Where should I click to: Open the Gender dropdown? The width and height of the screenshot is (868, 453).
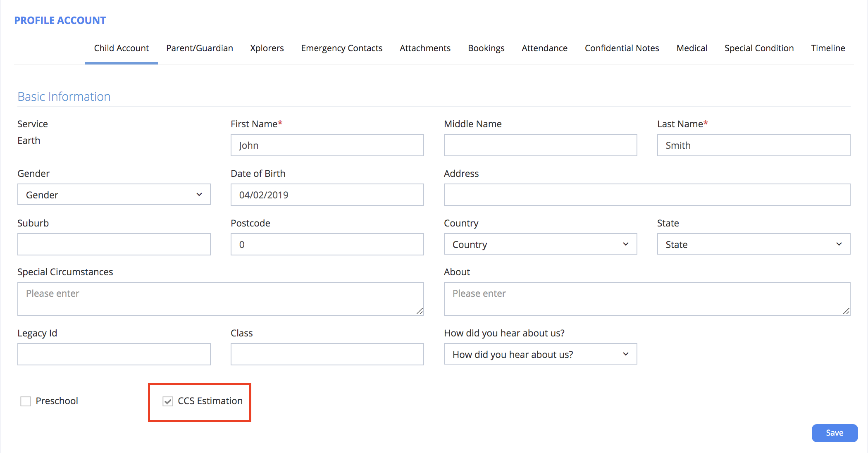(114, 195)
